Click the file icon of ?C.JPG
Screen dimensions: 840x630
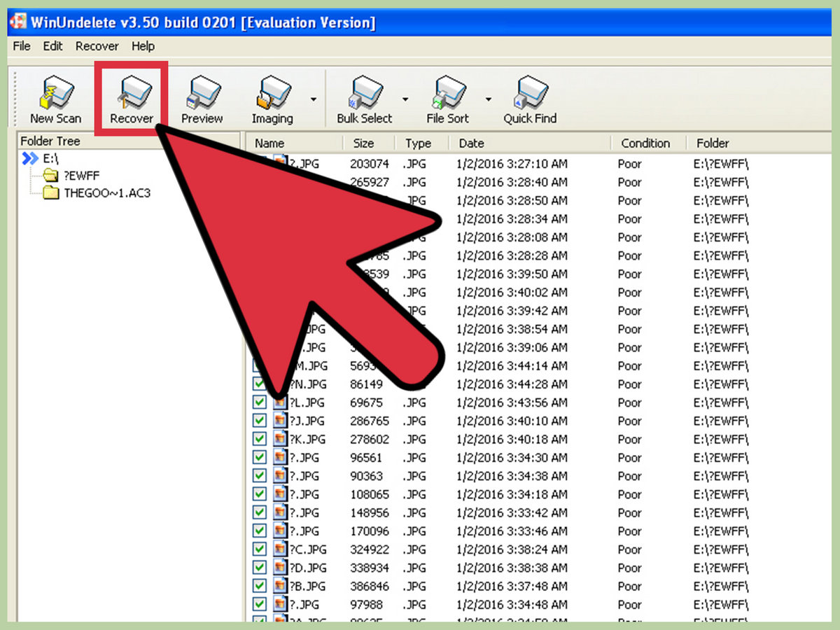tap(280, 549)
